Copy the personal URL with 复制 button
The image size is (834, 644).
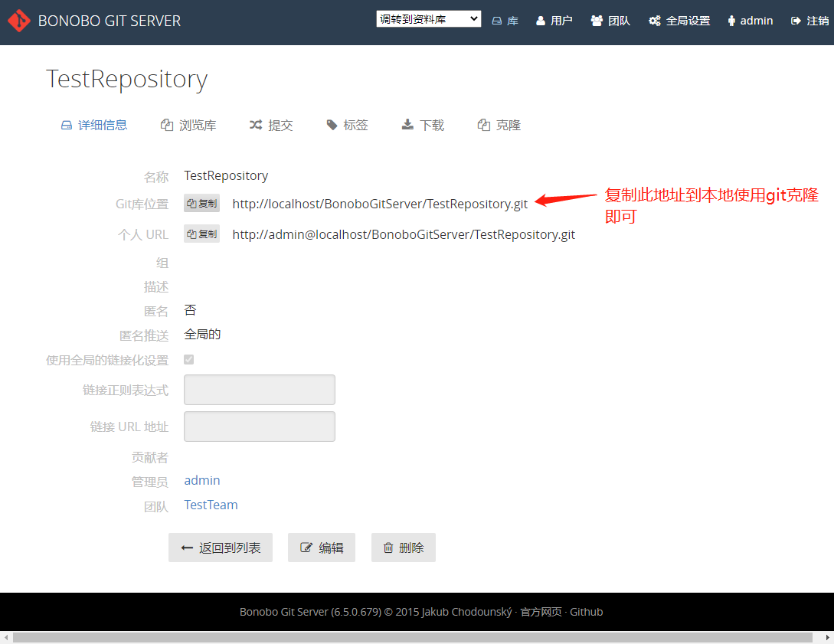[x=201, y=234]
